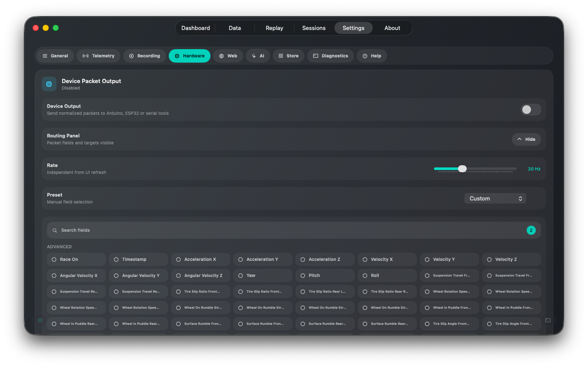588x367 pixels.
Task: Click the AI sparkle icon
Action: pos(254,56)
